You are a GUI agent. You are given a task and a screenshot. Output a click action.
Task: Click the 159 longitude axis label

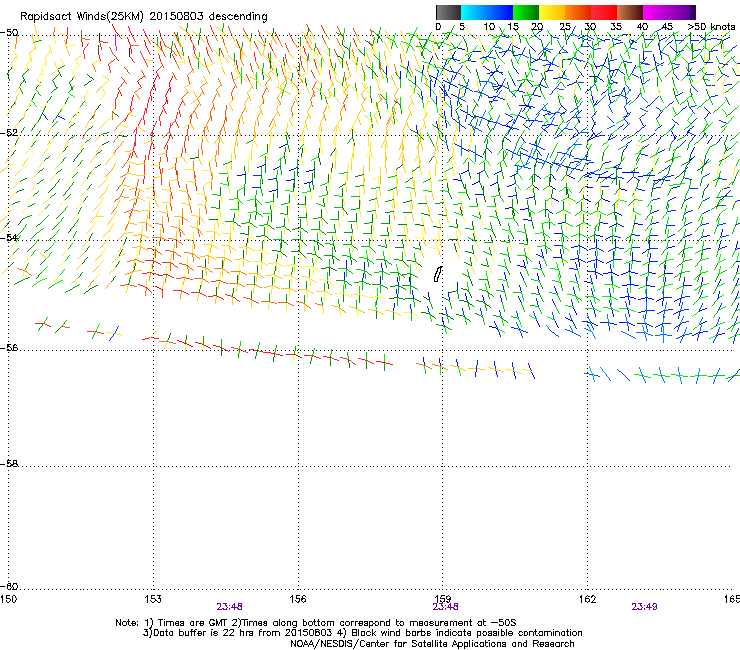[443, 599]
